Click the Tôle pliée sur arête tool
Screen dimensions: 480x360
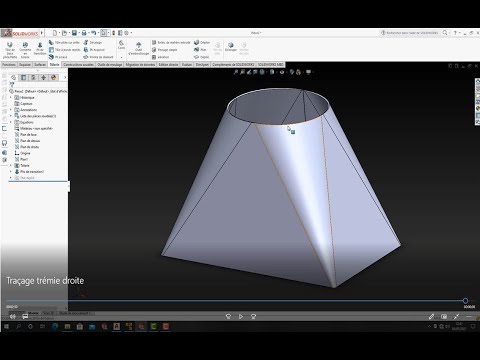[x=64, y=43]
